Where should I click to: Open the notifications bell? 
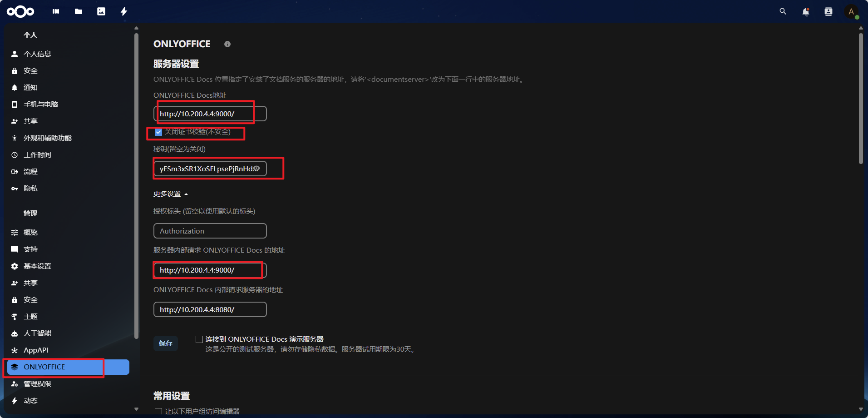coord(806,11)
